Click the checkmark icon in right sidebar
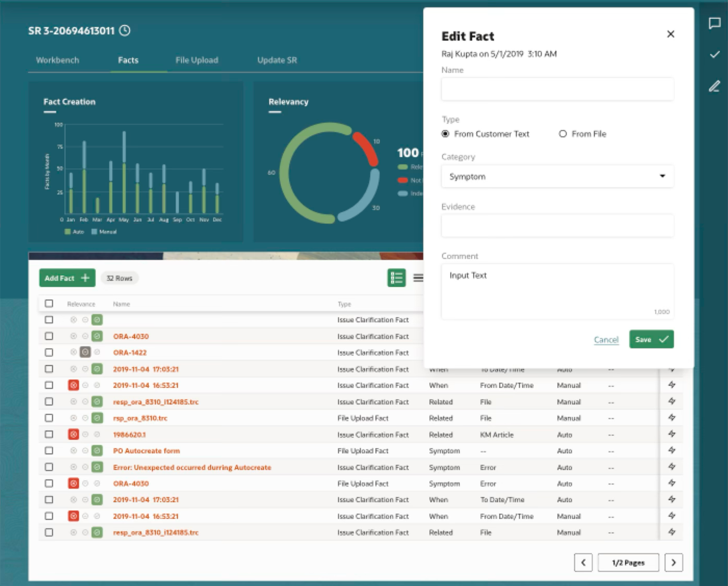The height and width of the screenshot is (586, 728). 715,55
